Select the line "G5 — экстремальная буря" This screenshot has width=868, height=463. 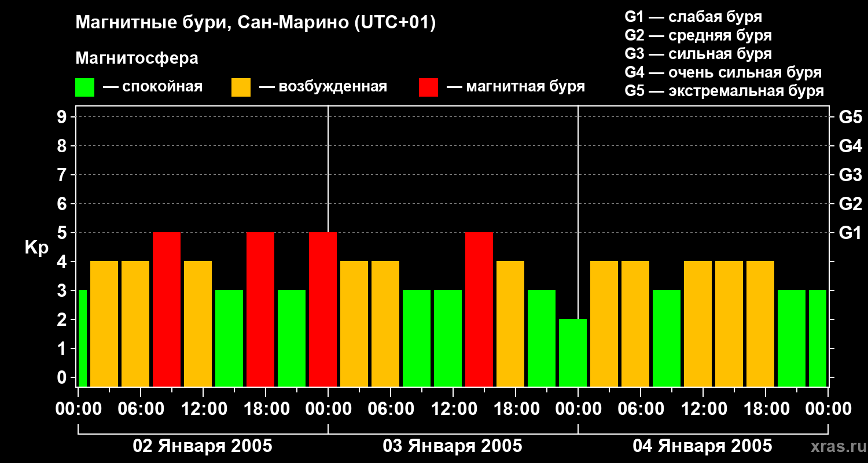tap(724, 91)
